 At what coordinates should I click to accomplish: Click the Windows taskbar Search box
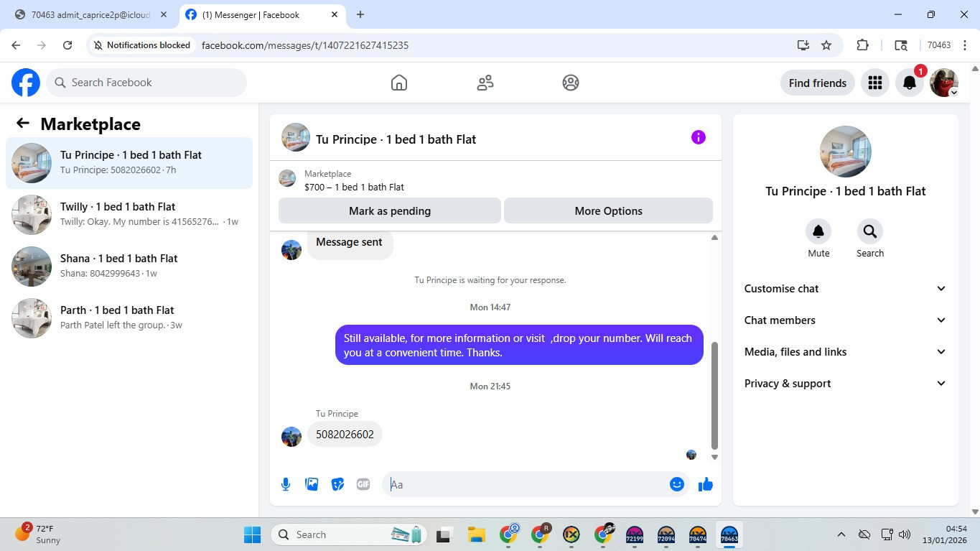(x=350, y=534)
